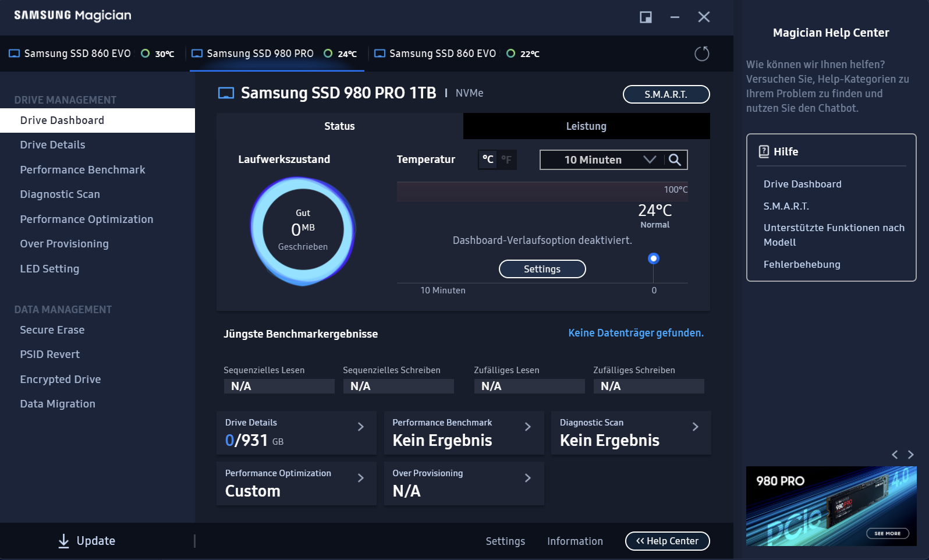The height and width of the screenshot is (560, 929).
Task: Open S.M.A.R.T. help topic
Action: (x=786, y=206)
